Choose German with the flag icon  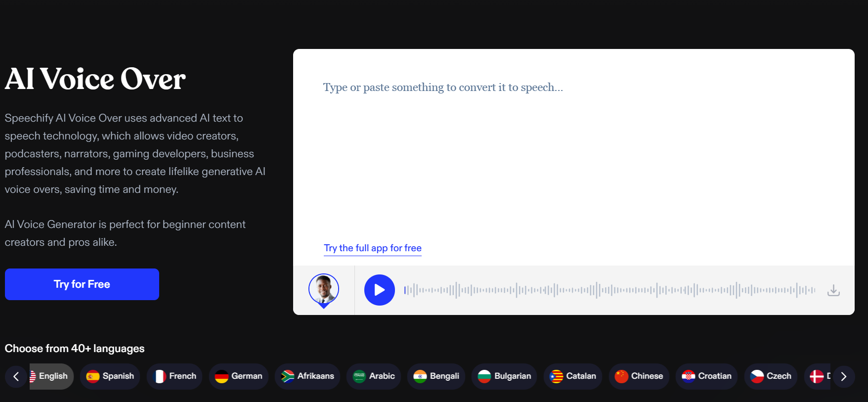click(239, 376)
